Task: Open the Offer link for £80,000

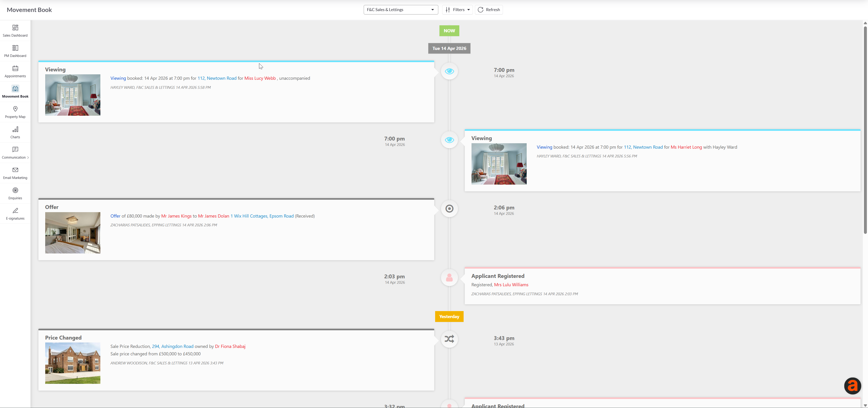Action: tap(115, 216)
